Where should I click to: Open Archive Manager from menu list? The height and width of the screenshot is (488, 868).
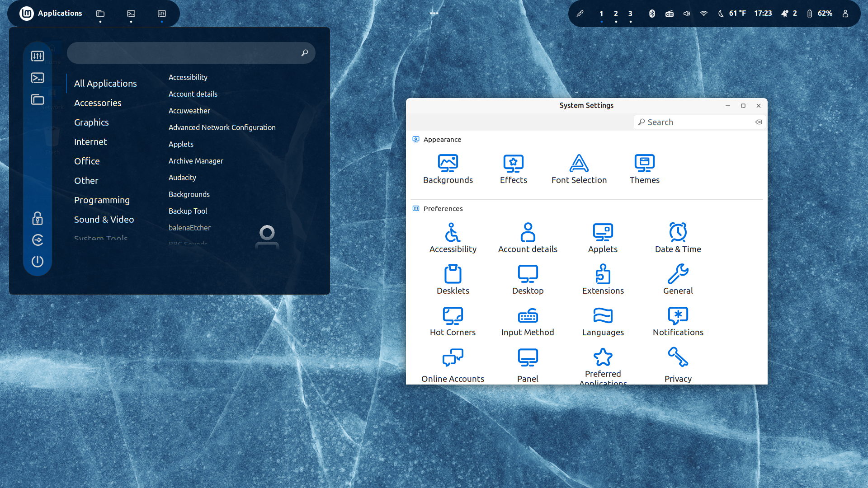click(196, 161)
